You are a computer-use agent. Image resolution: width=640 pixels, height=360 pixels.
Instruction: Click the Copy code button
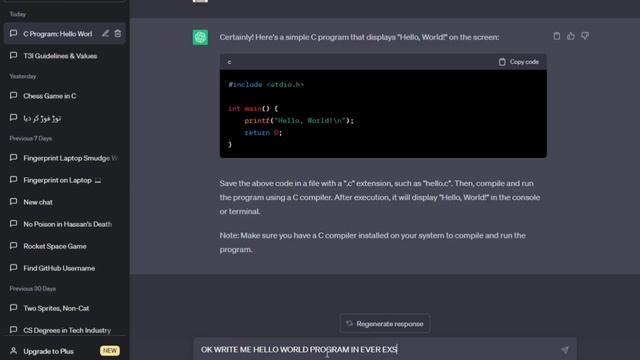pyautogui.click(x=519, y=62)
